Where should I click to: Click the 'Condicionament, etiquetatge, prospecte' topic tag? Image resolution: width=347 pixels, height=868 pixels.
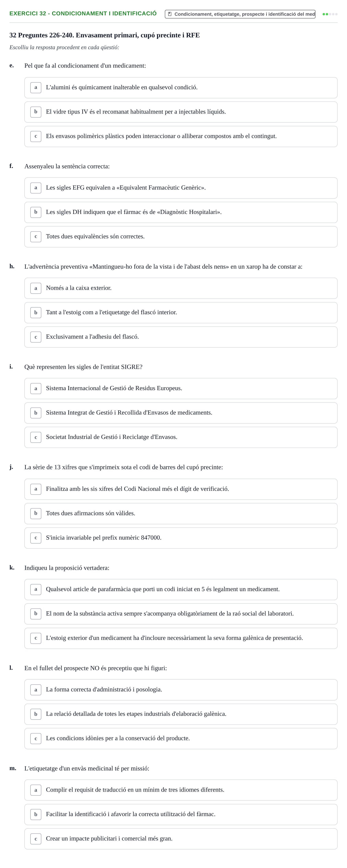pyautogui.click(x=240, y=14)
